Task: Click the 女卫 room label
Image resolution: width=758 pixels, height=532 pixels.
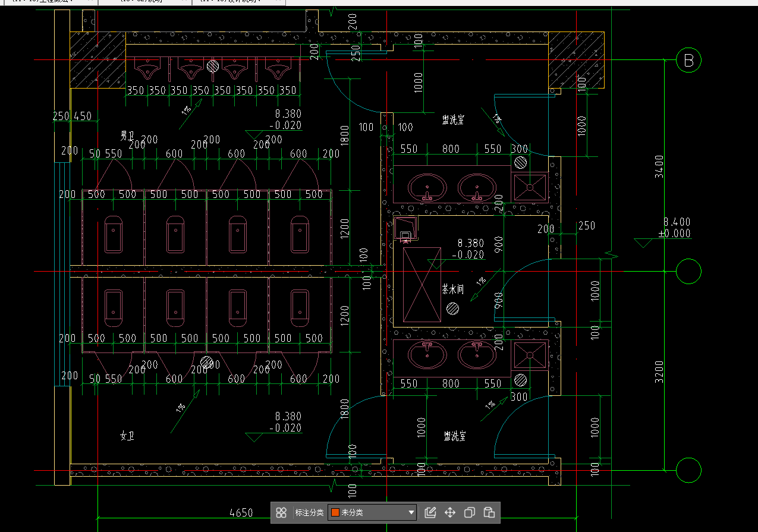Action: point(127,436)
